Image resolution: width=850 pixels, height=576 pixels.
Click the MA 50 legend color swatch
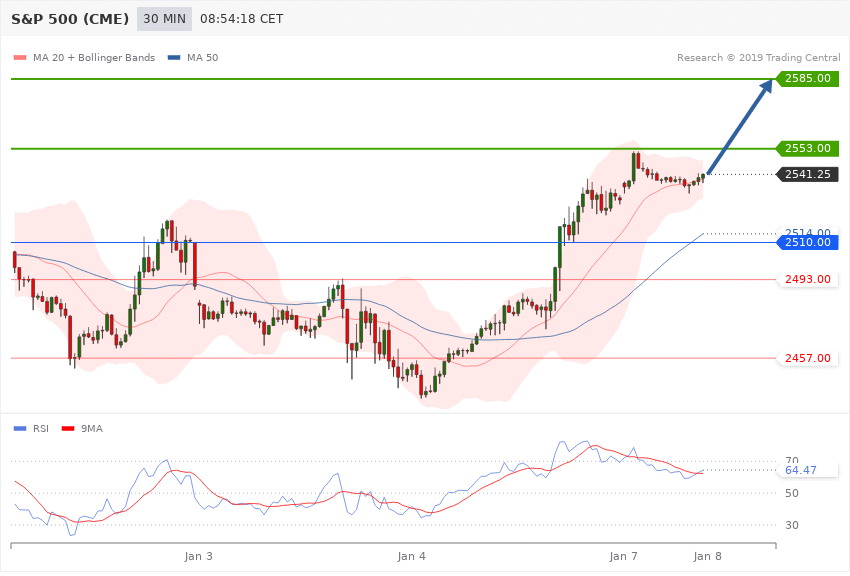[174, 57]
